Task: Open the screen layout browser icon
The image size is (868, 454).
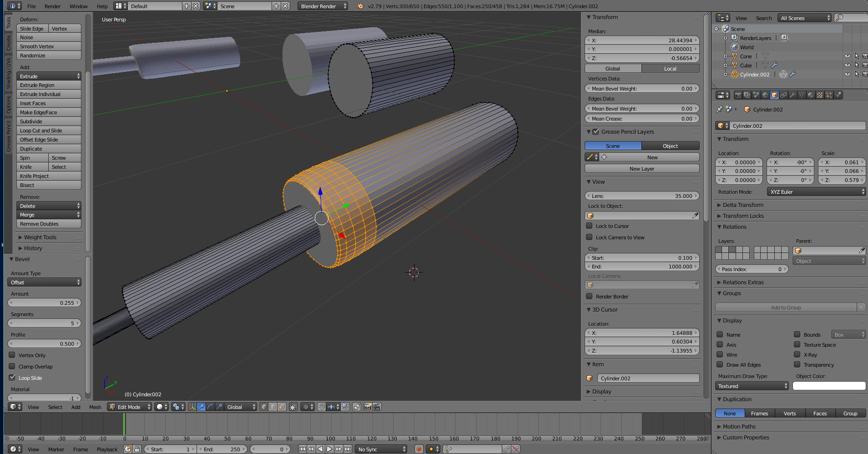Action: click(119, 6)
